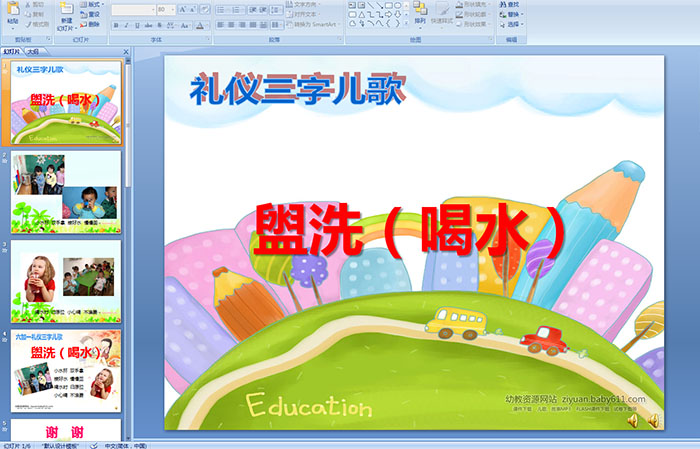Open Shape Effects (形状效果) menu
This screenshot has width=700, height=449.
474,24
